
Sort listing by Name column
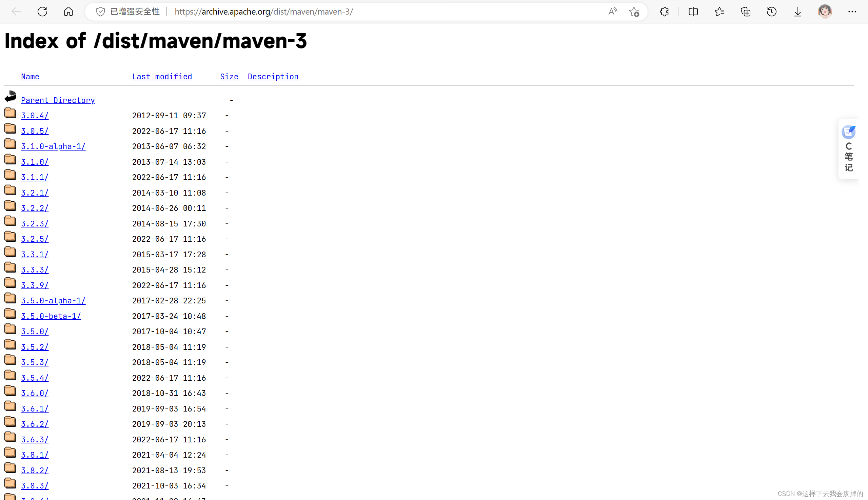coord(30,77)
